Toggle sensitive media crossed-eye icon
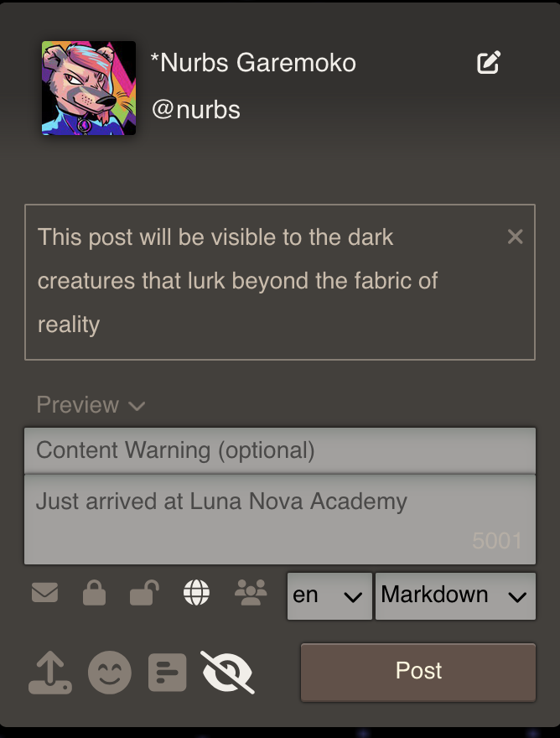The width and height of the screenshot is (560, 738). pyautogui.click(x=227, y=673)
